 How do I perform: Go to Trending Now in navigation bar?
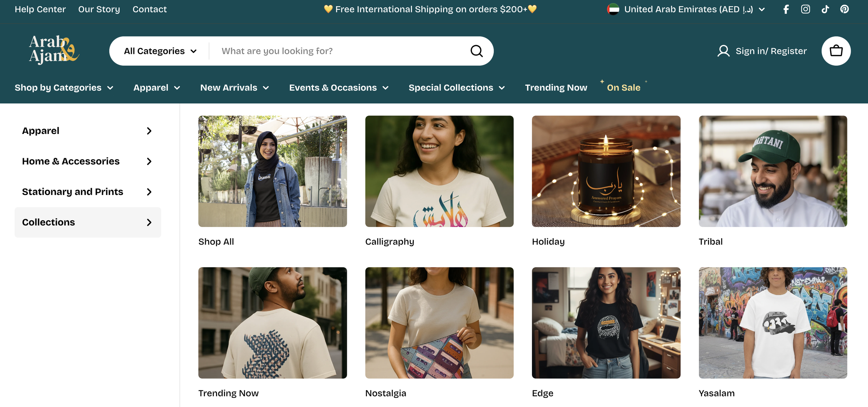pyautogui.click(x=556, y=88)
